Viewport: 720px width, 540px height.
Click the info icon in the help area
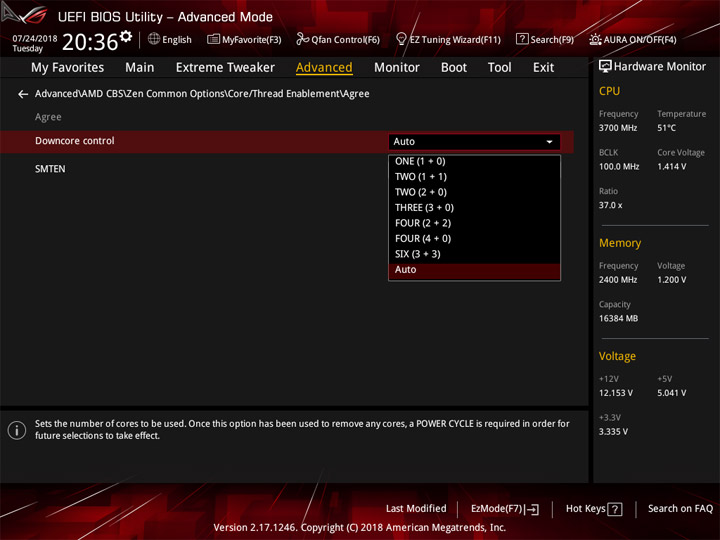pos(17,430)
